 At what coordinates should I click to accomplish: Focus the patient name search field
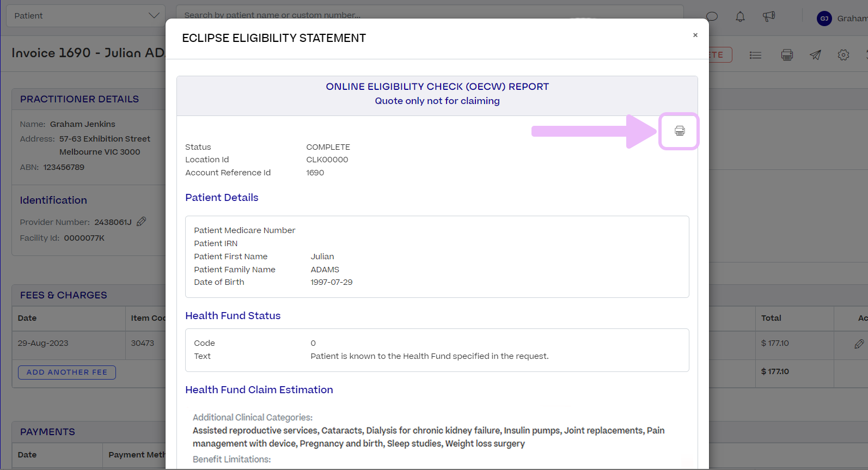pyautogui.click(x=430, y=15)
